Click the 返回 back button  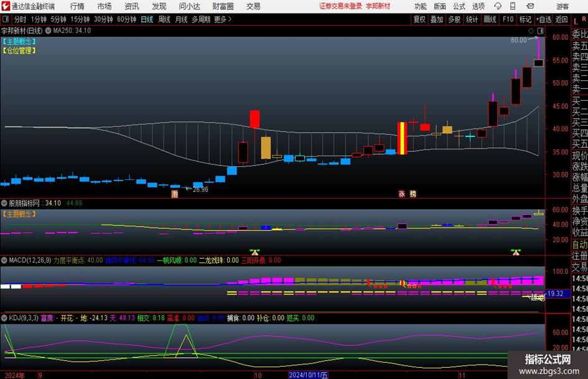[x=561, y=19]
